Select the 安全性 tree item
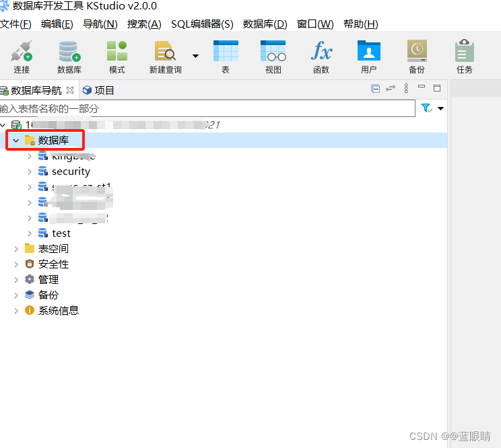The height and width of the screenshot is (448, 501). [x=53, y=264]
